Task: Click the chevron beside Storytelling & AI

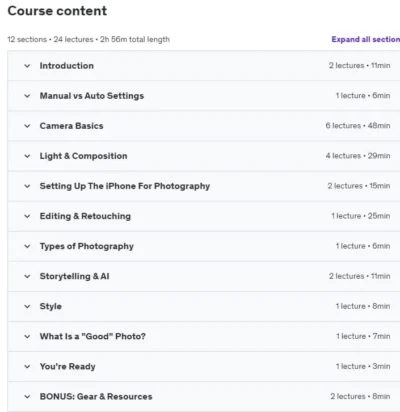Action: 27,276
